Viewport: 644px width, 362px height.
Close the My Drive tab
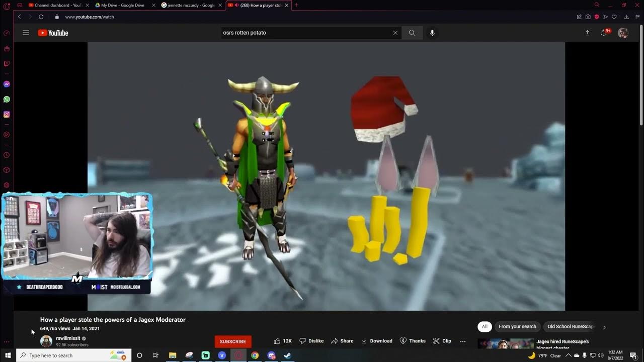(x=153, y=5)
